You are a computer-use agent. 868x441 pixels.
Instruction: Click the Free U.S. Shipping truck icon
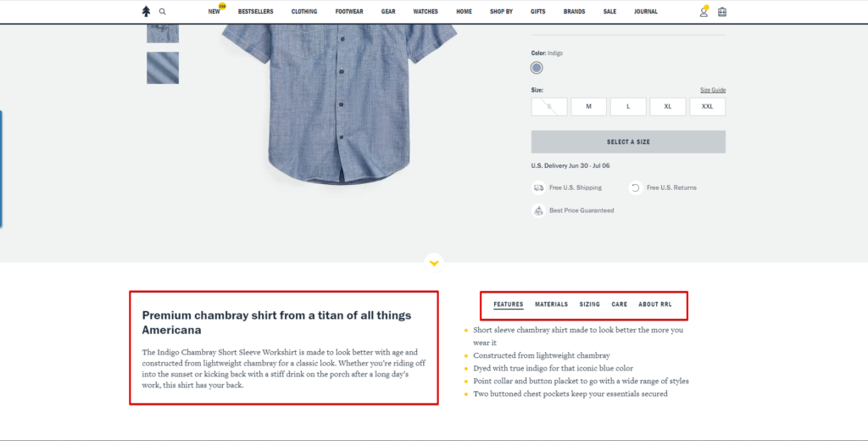pos(538,187)
